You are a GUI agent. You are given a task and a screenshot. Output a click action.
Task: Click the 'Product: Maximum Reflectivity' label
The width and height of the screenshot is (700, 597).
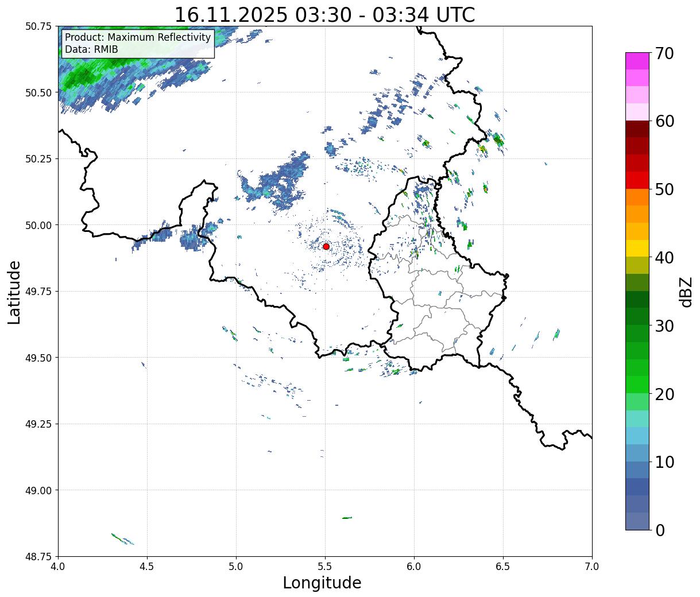pyautogui.click(x=138, y=37)
